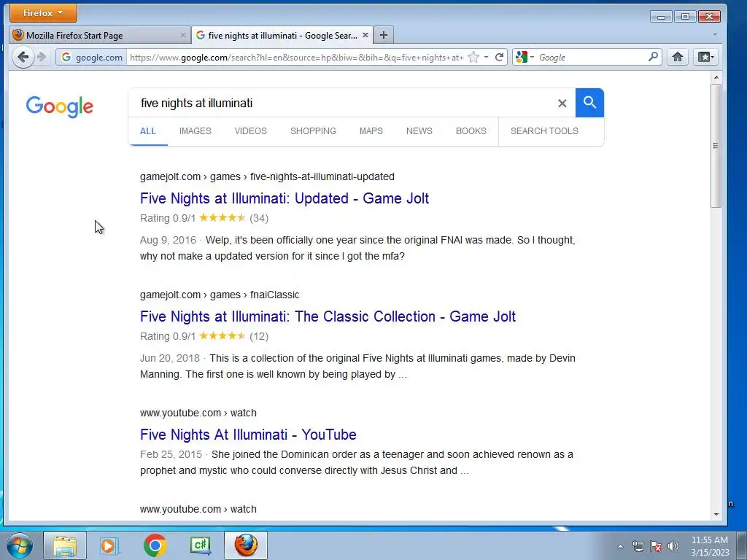The height and width of the screenshot is (560, 747).
Task: Switch to the Mozilla Firefox Start Page tab
Action: point(99,35)
